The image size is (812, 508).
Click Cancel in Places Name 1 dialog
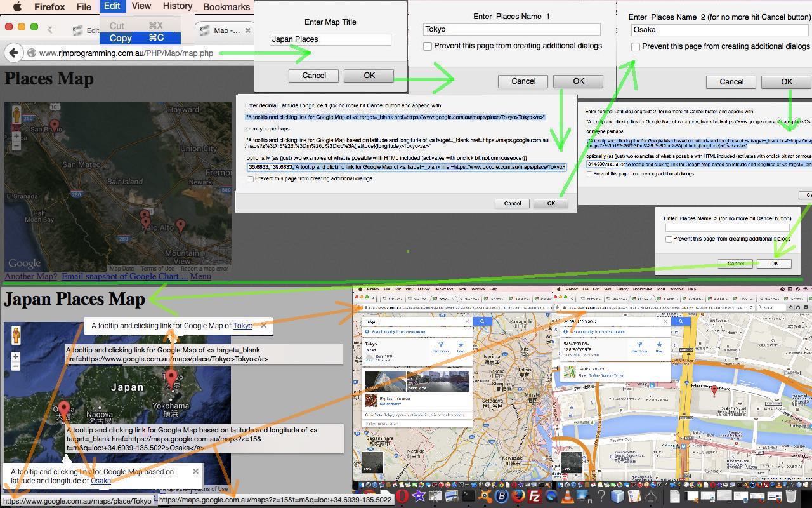(523, 81)
